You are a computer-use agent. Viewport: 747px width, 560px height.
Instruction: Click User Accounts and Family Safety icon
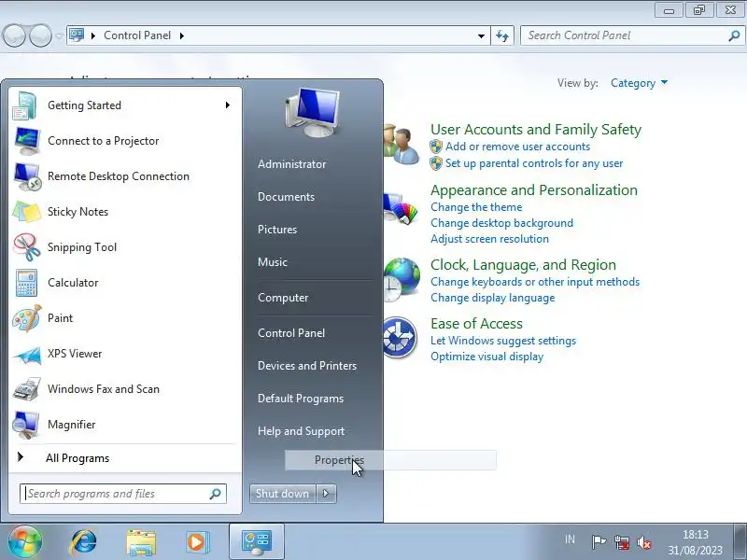click(x=402, y=145)
